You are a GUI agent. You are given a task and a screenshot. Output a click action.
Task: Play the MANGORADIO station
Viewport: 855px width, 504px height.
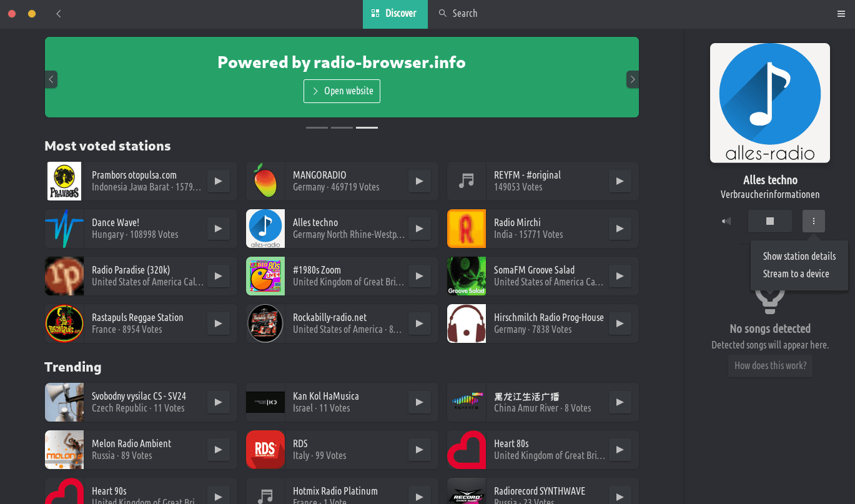click(x=419, y=181)
